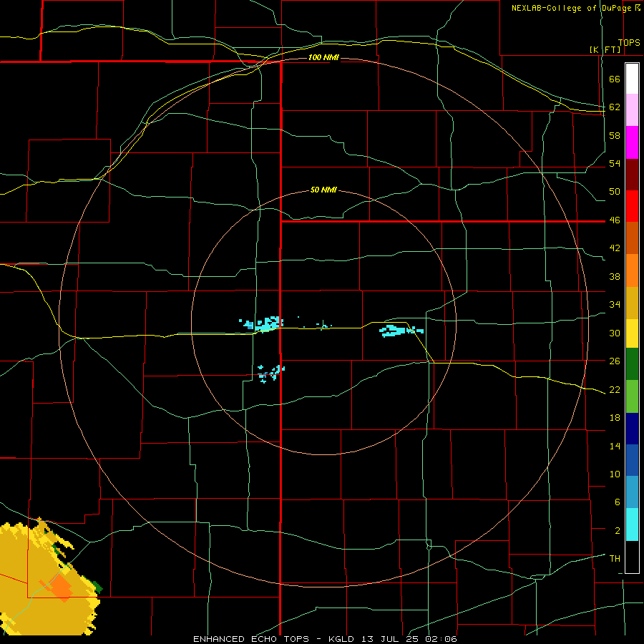
Task: Click the "KGLD" radar site identifier
Action: [342, 639]
